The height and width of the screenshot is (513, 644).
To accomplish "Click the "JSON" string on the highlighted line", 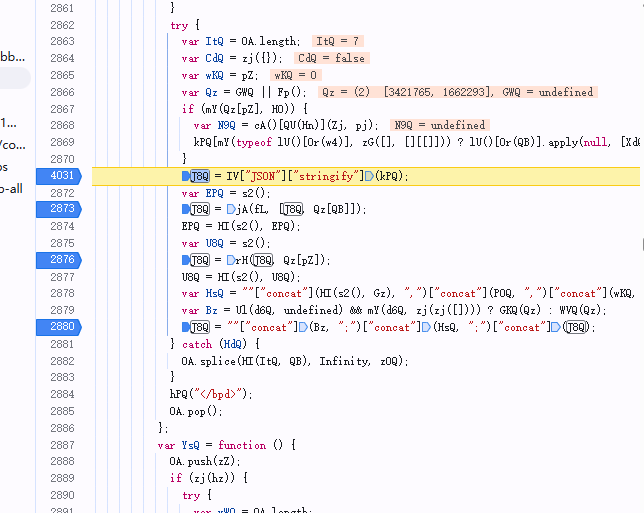I will coord(263,177).
